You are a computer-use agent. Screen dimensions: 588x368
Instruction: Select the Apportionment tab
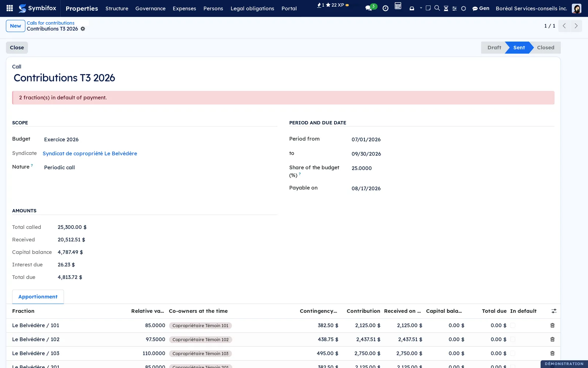38,297
